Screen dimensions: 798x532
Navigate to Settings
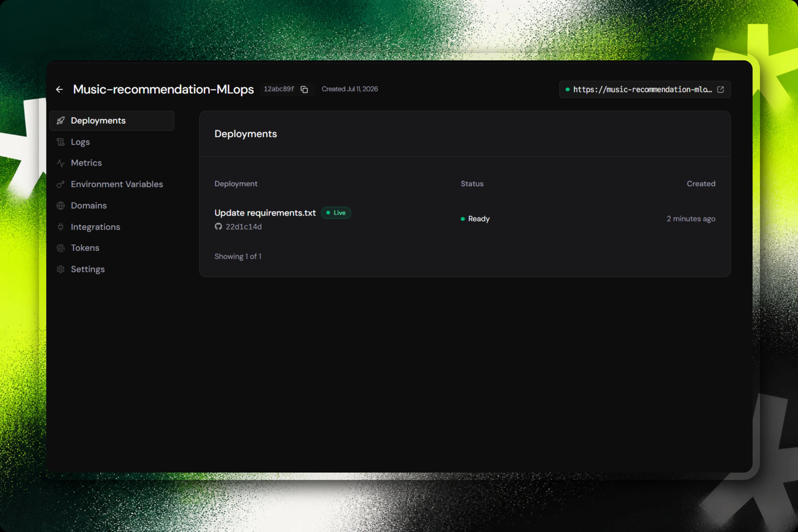[x=112, y=269]
